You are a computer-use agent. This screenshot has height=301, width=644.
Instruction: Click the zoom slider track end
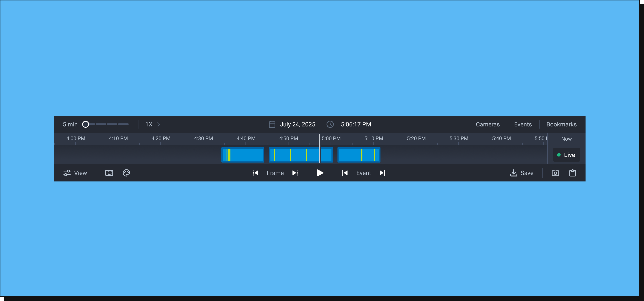click(124, 124)
